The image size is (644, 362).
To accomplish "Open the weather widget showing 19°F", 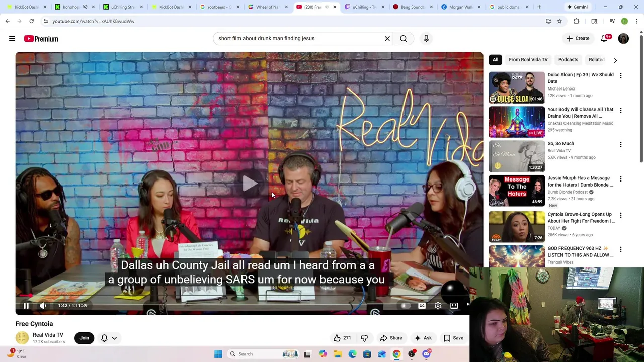I will [16, 354].
